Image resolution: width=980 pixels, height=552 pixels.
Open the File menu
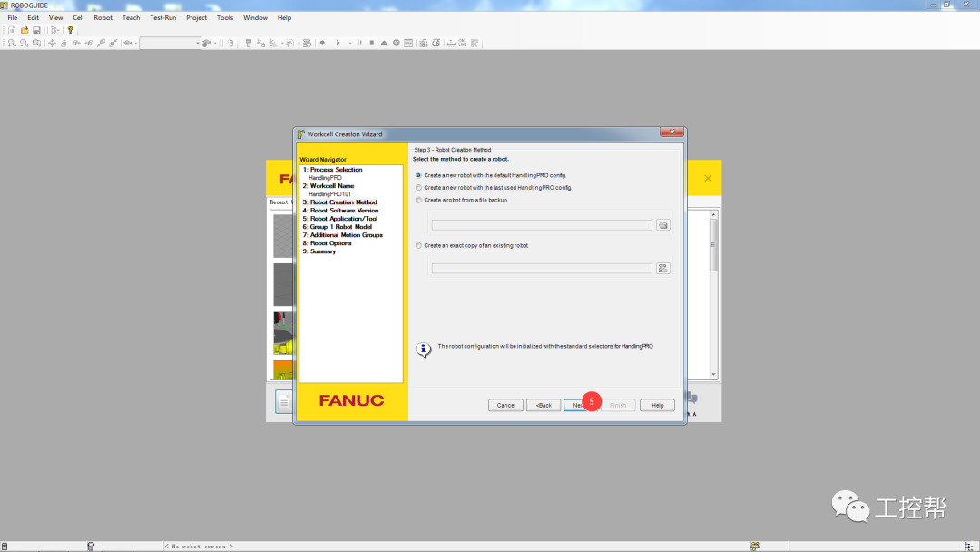[13, 17]
